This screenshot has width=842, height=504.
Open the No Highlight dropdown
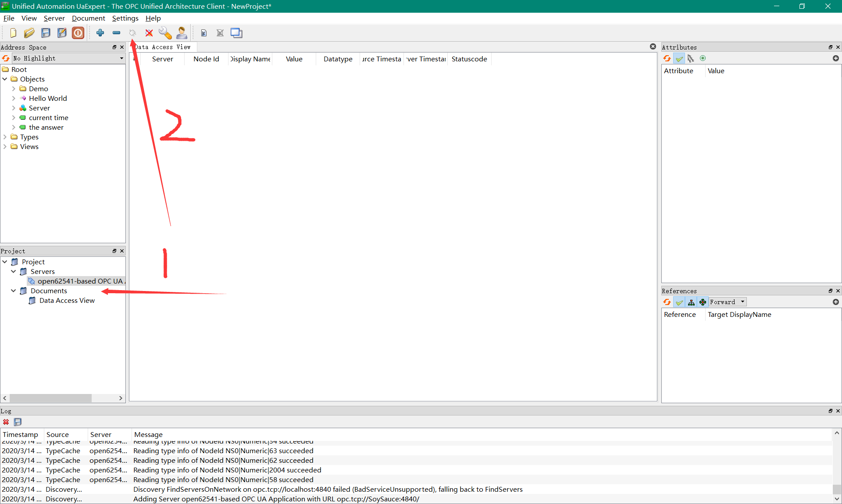pyautogui.click(x=68, y=58)
